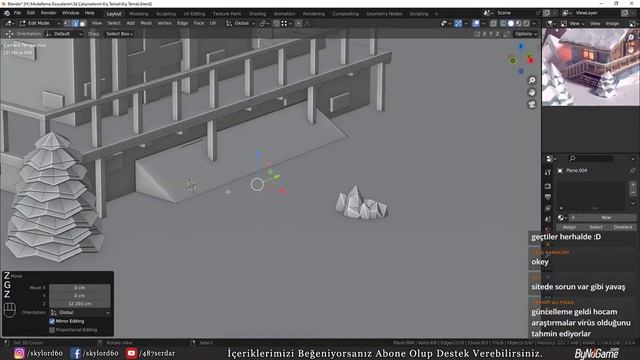Click the Move Z value field

[x=80, y=304]
